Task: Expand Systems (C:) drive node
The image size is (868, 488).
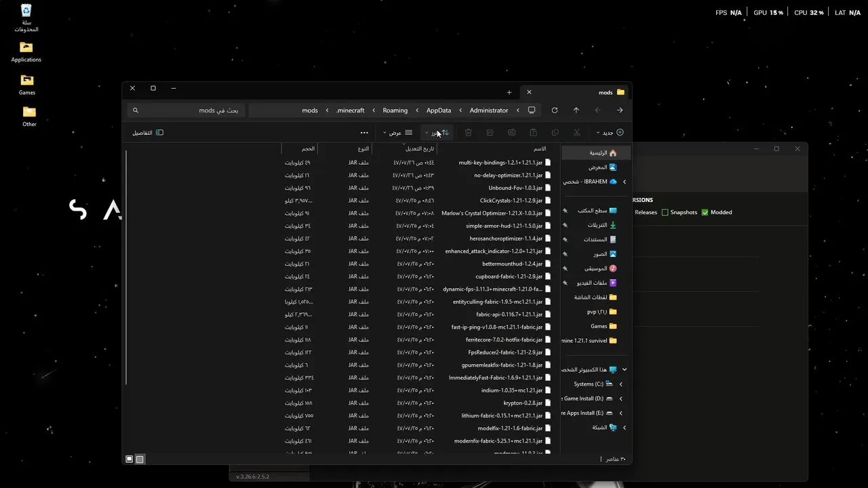Action: point(620,384)
